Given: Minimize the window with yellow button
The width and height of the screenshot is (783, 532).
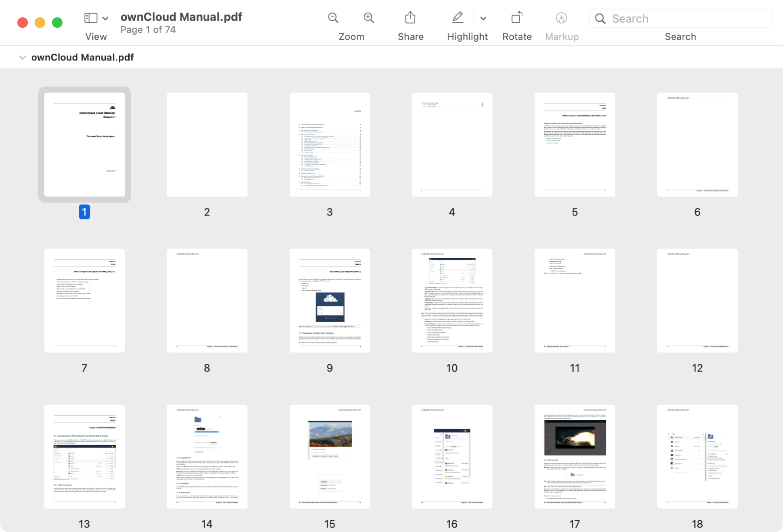Looking at the screenshot, I should [x=40, y=23].
